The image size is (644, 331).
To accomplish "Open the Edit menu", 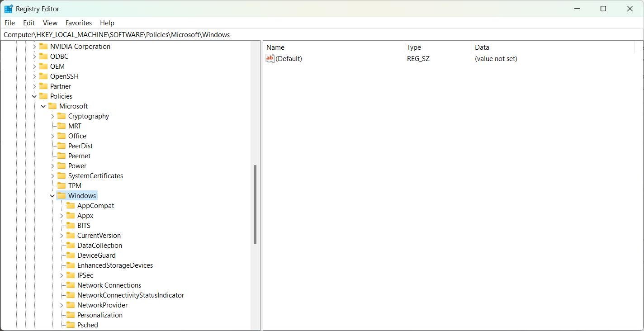I will pyautogui.click(x=29, y=23).
